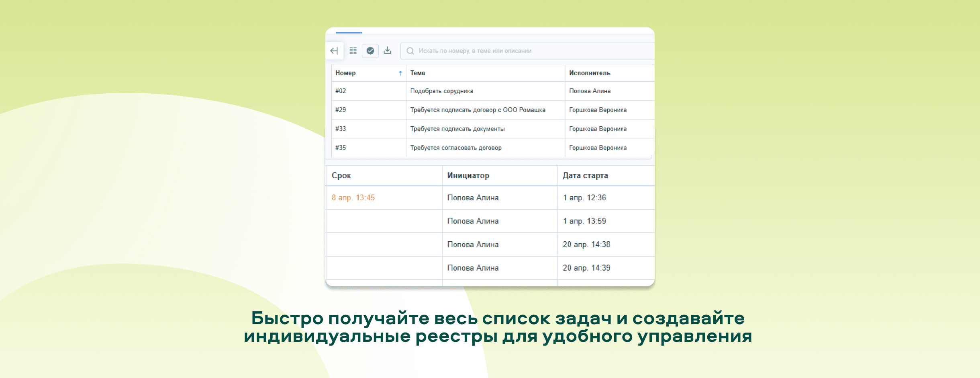Sort by the Тема column header

pyautogui.click(x=418, y=73)
